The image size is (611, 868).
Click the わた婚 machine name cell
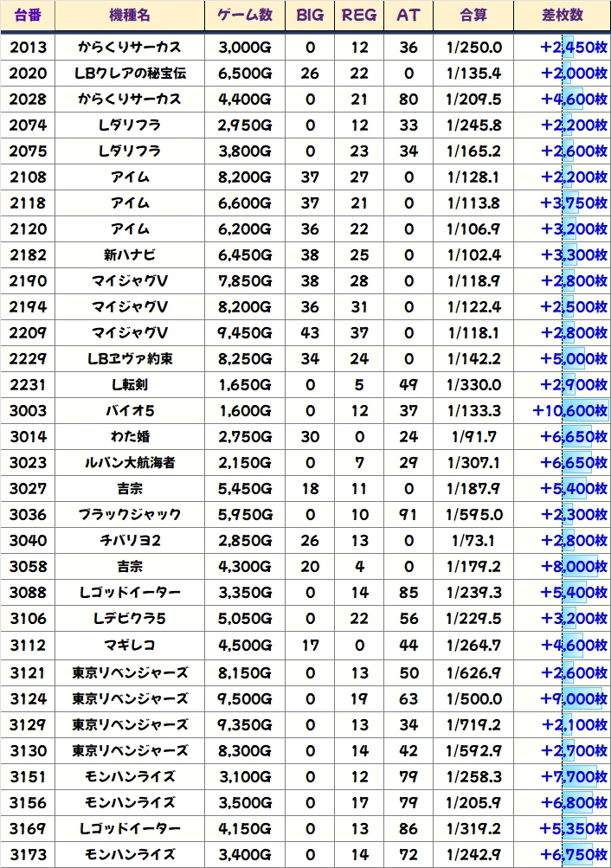(129, 436)
